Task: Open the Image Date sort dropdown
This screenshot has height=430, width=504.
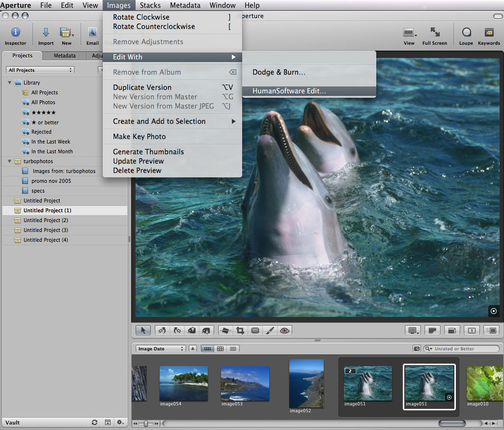Action: 161,349
